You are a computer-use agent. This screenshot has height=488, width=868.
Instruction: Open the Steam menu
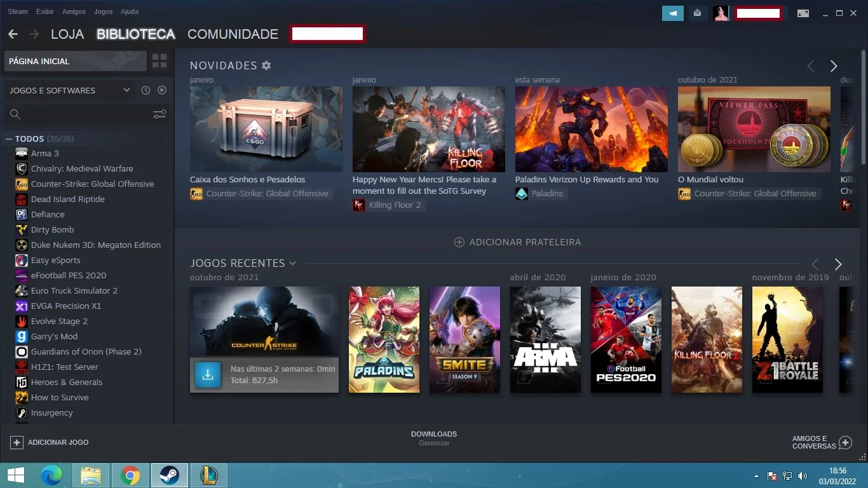(18, 11)
